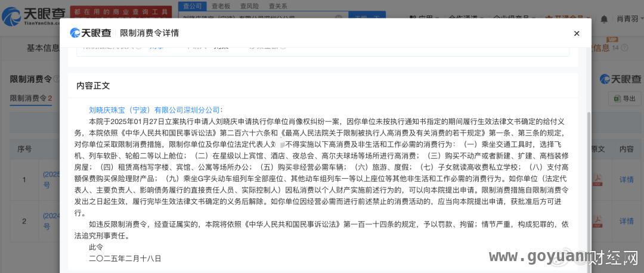Select the 限制消费令 2 sub-tab
Image resolution: width=644 pixels, height=273 pixels.
coord(31,98)
